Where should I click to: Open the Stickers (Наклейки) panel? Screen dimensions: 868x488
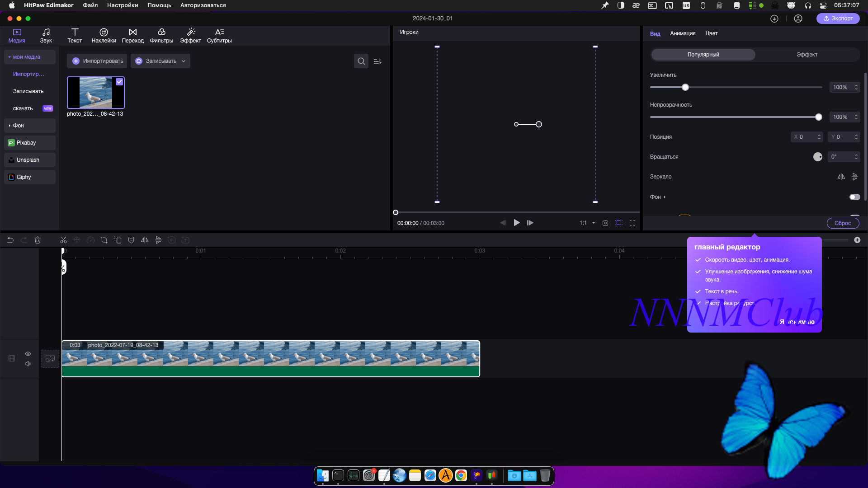coord(104,35)
